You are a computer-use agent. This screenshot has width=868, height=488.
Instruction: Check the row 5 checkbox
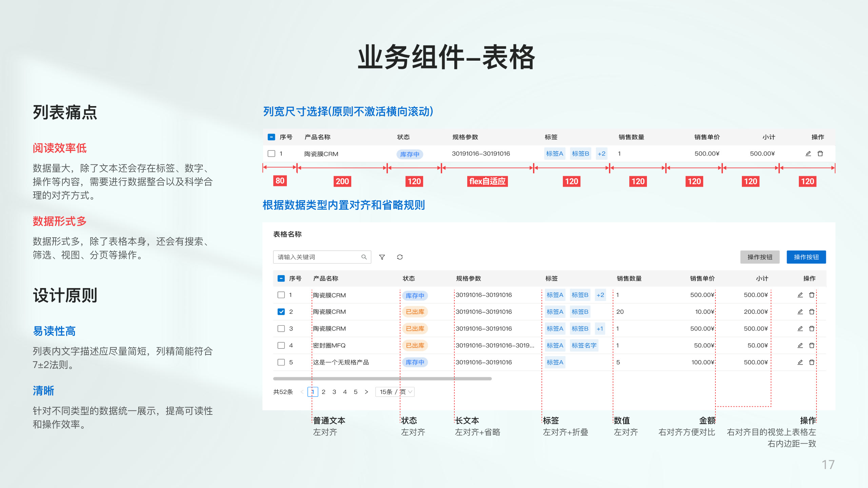[x=281, y=362]
